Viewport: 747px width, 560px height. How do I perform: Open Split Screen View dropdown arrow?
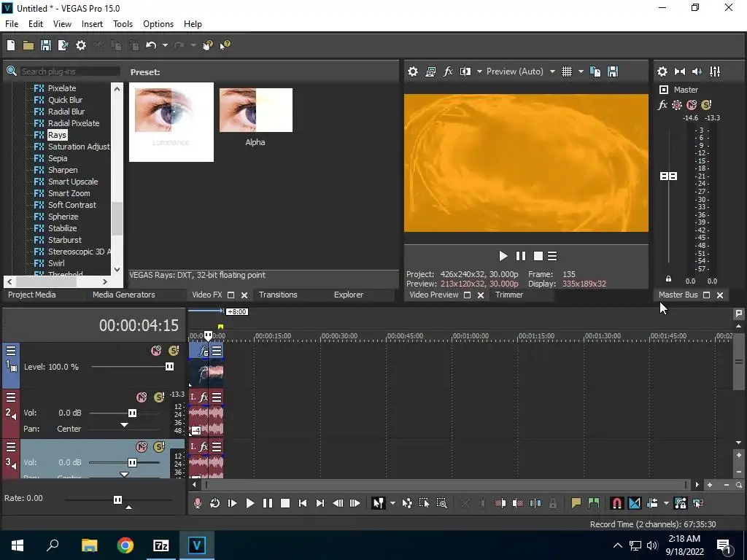click(x=479, y=71)
